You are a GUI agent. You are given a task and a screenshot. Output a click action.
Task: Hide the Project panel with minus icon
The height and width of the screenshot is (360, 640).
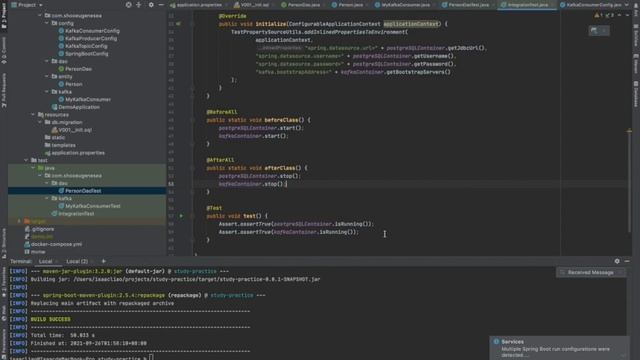coord(161,5)
